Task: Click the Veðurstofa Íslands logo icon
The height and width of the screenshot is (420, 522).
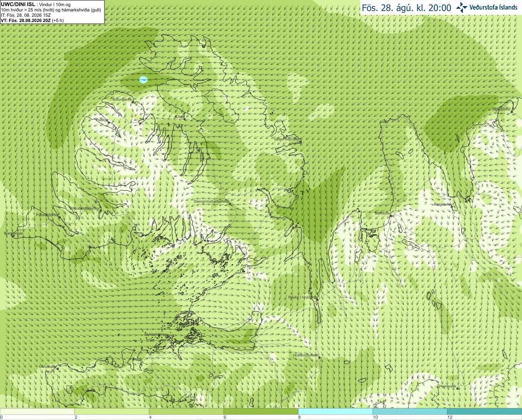Action: tap(462, 7)
